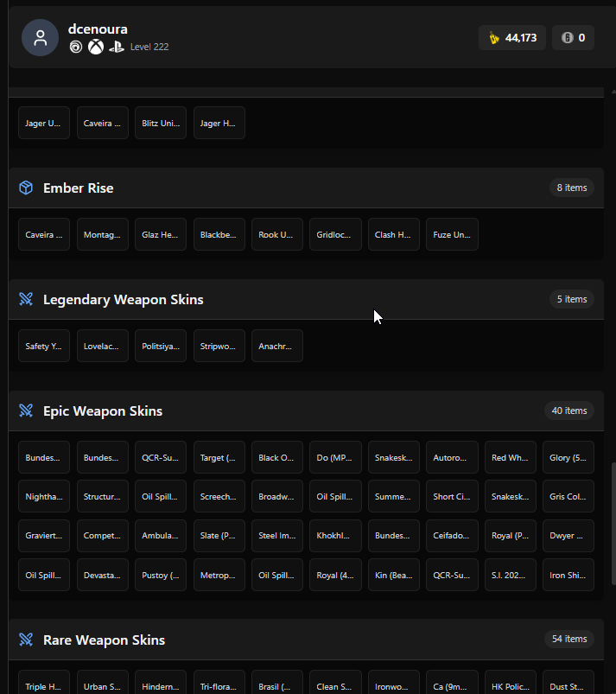Screen dimensions: 616x694
Task: Pick the "Devasta..." epic skin chip
Action: (x=102, y=575)
